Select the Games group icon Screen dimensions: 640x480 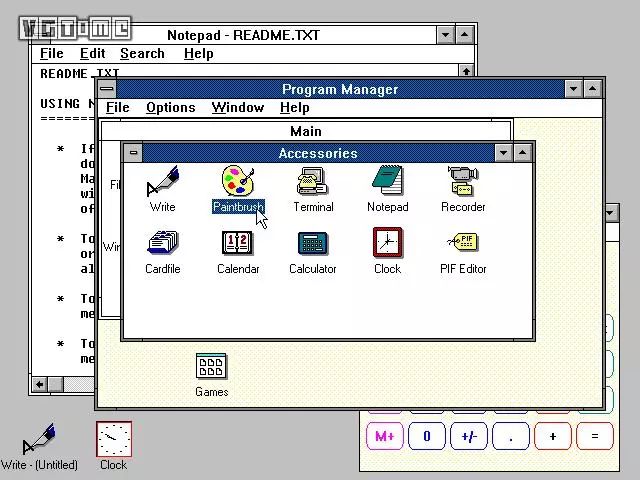211,366
